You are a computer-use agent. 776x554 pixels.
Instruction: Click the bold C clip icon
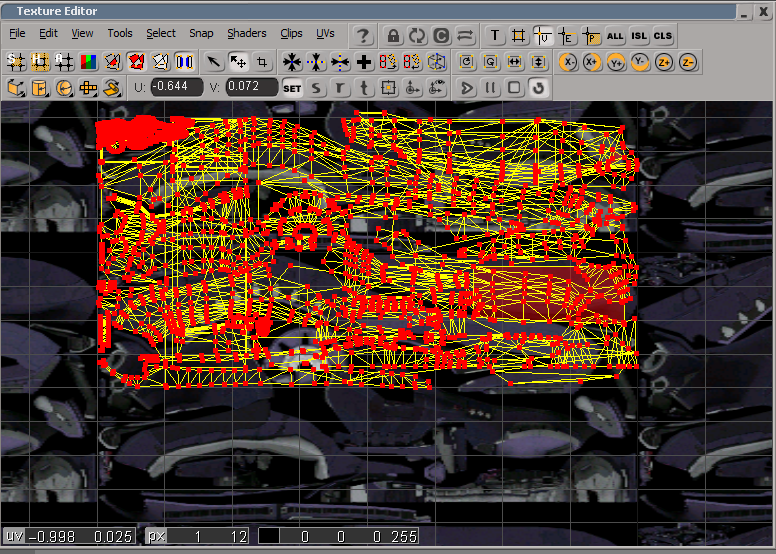tap(441, 36)
